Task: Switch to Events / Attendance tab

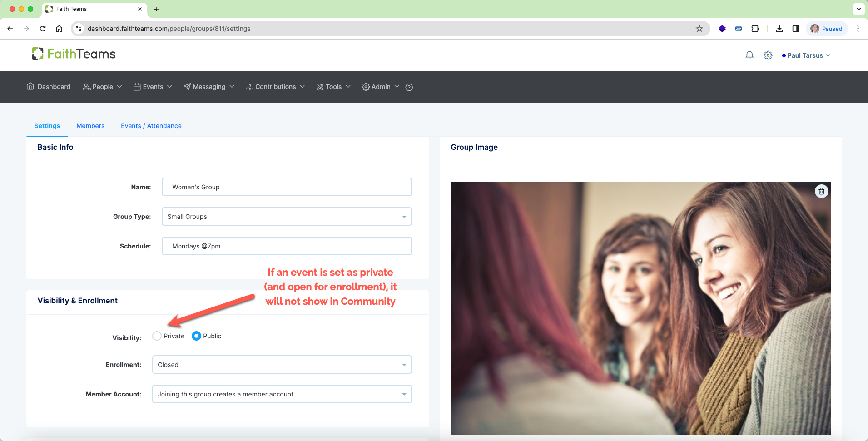Action: pos(151,126)
